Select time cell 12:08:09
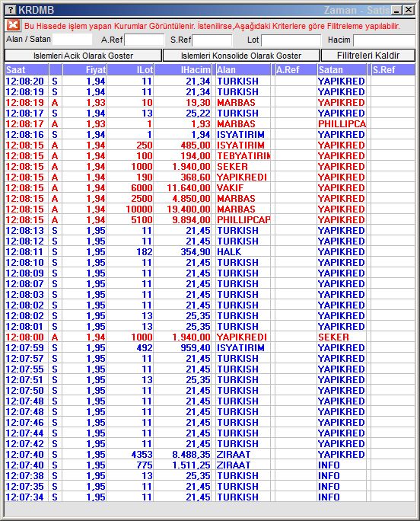 point(25,273)
